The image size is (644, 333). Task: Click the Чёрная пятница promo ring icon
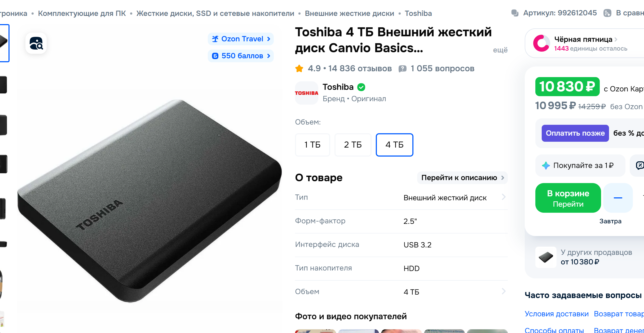[x=541, y=43]
